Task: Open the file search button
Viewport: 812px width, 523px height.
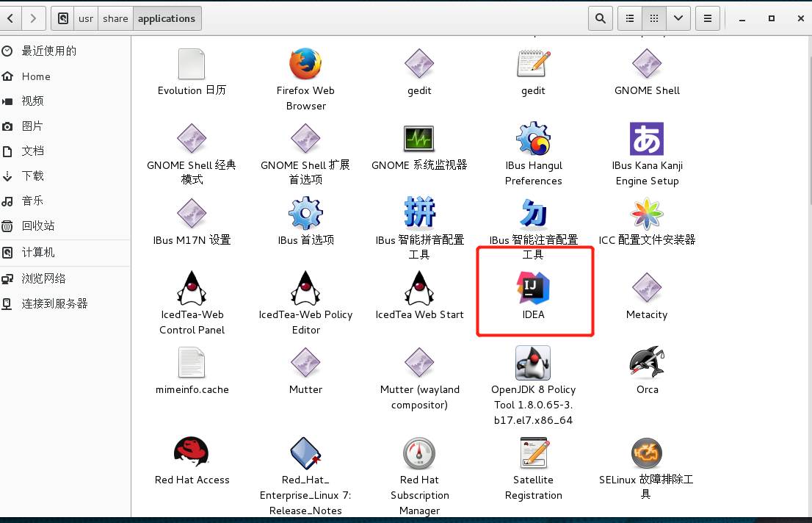Action: pyautogui.click(x=601, y=18)
